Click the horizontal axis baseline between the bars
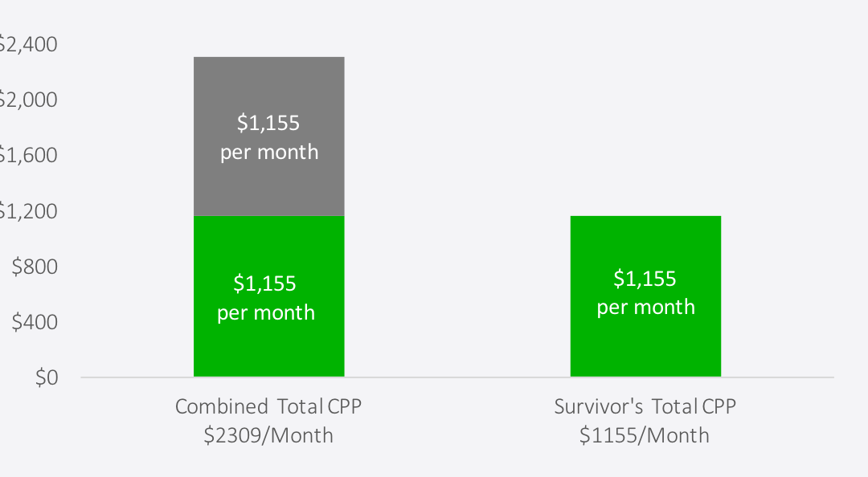The width and height of the screenshot is (868, 477). point(457,377)
